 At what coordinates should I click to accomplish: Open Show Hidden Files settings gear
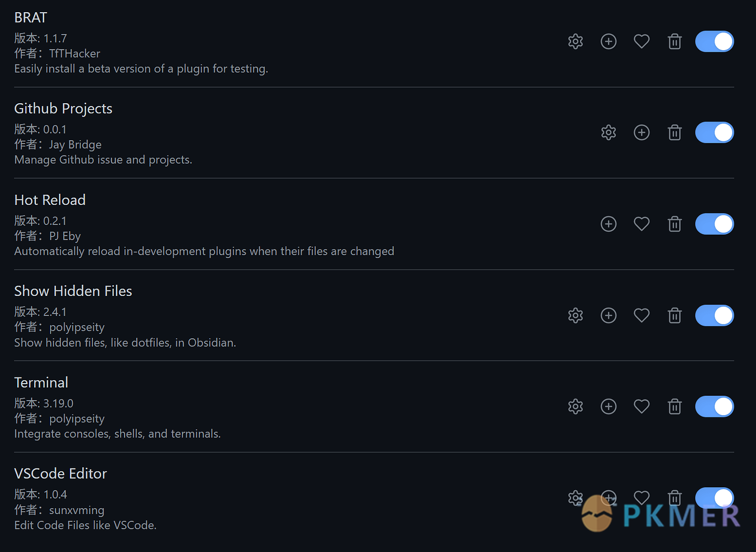point(576,315)
